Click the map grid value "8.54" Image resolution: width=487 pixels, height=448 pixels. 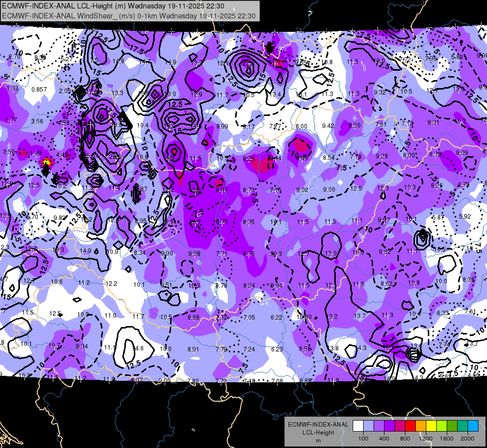(329, 158)
